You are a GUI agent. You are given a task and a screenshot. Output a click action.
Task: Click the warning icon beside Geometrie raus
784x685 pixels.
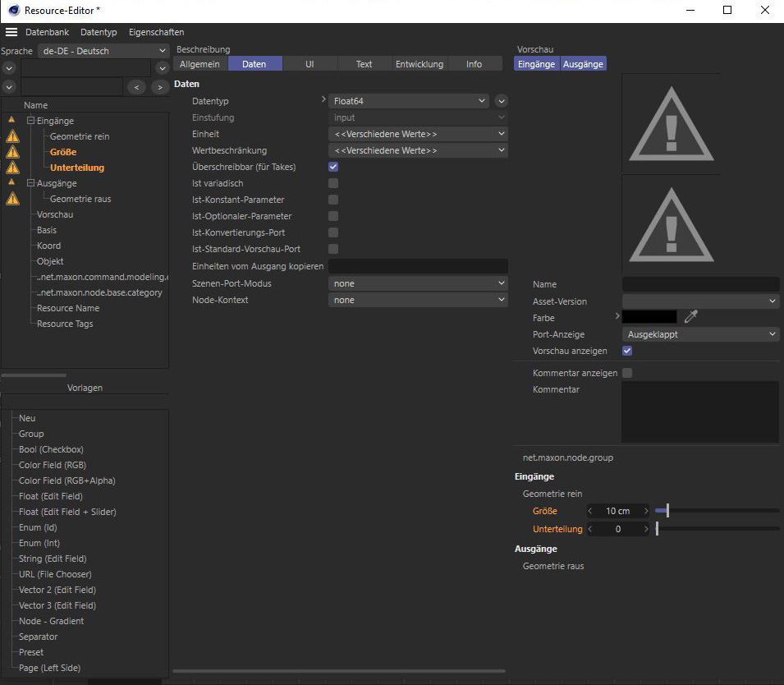[12, 199]
